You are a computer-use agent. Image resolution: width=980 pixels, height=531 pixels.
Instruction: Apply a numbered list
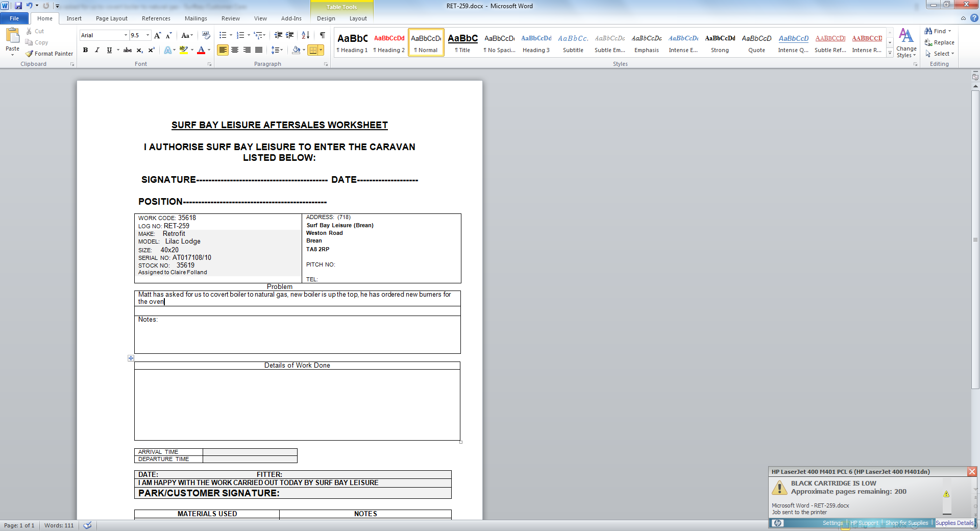tap(240, 35)
